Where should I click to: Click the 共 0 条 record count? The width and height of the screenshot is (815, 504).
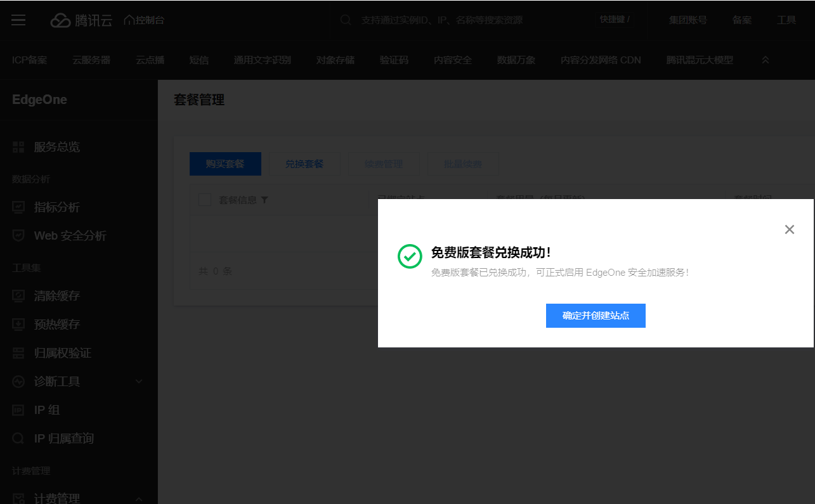coord(216,271)
